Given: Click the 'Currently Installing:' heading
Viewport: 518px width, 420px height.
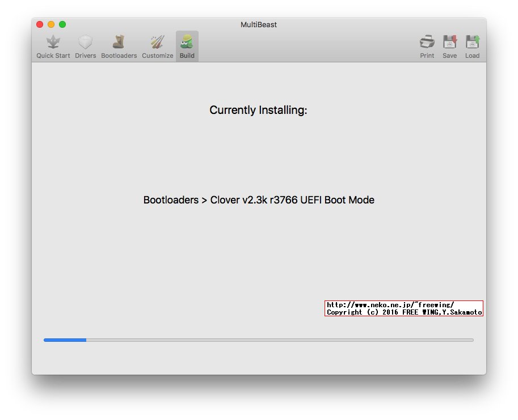Looking at the screenshot, I should click(x=258, y=110).
